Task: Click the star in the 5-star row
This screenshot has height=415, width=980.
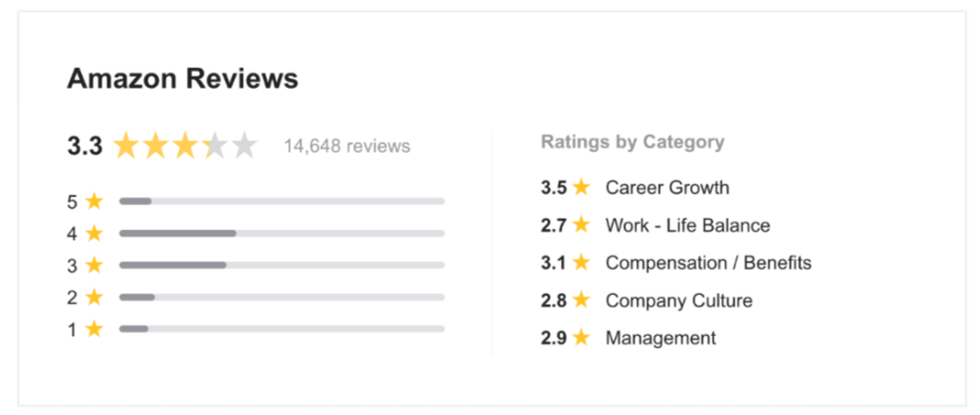Action: point(94,201)
